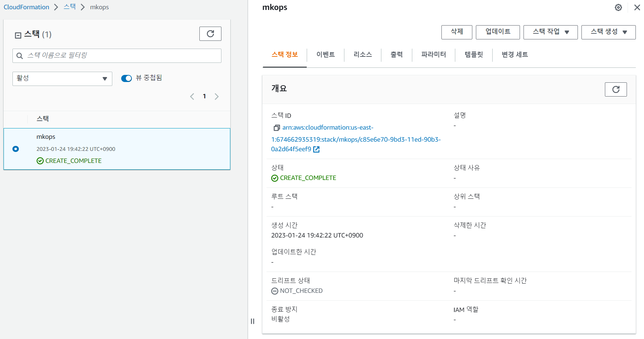Open CloudFormation breadcrumb link
The width and height of the screenshot is (644, 339).
pyautogui.click(x=26, y=7)
